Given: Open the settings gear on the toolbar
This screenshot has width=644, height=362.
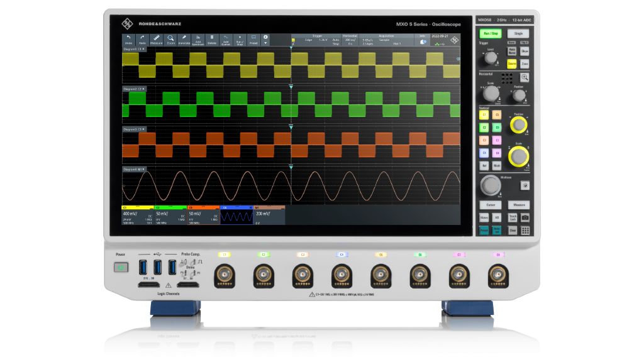Looking at the screenshot, I should [x=265, y=37].
